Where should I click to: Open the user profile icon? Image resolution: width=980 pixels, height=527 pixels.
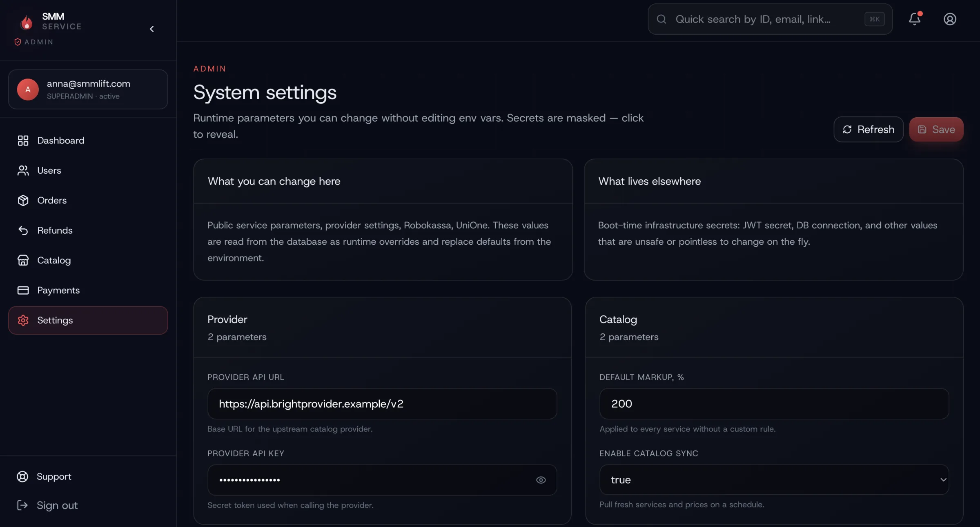(950, 19)
